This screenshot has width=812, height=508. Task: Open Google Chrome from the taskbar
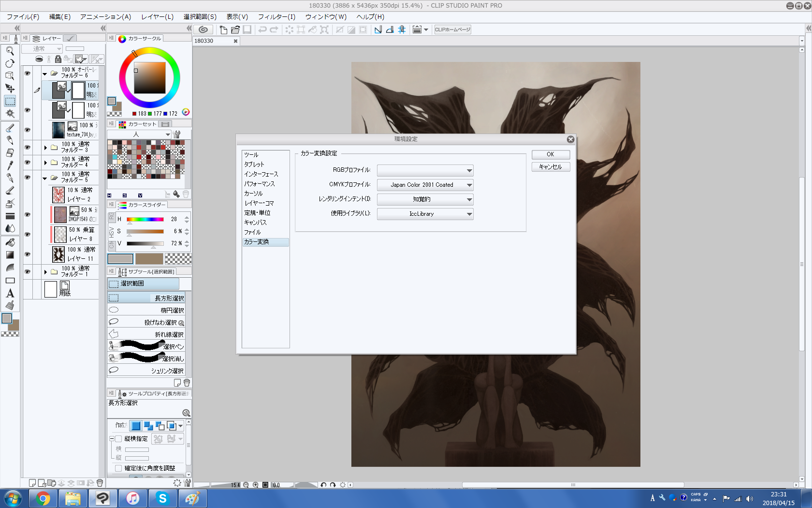43,498
